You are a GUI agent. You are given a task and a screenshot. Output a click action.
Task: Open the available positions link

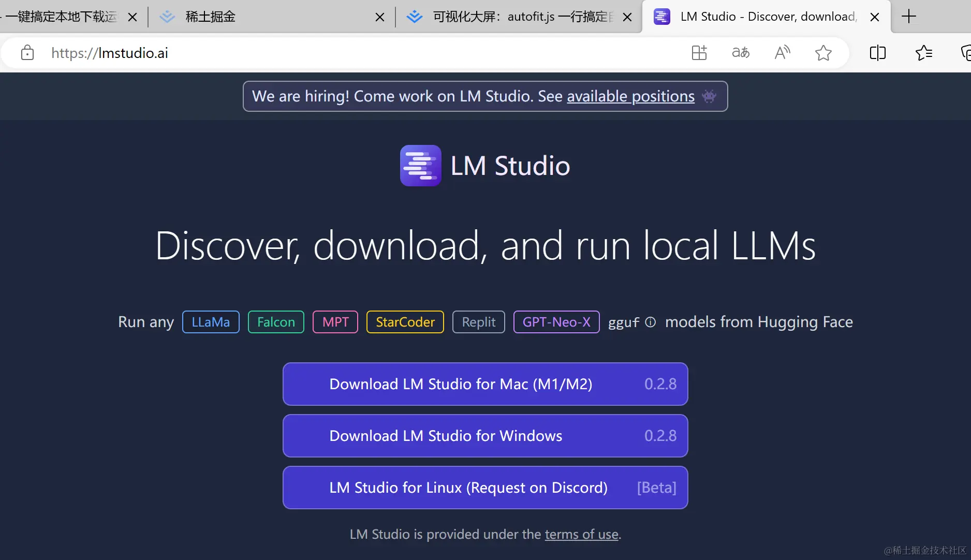coord(630,96)
